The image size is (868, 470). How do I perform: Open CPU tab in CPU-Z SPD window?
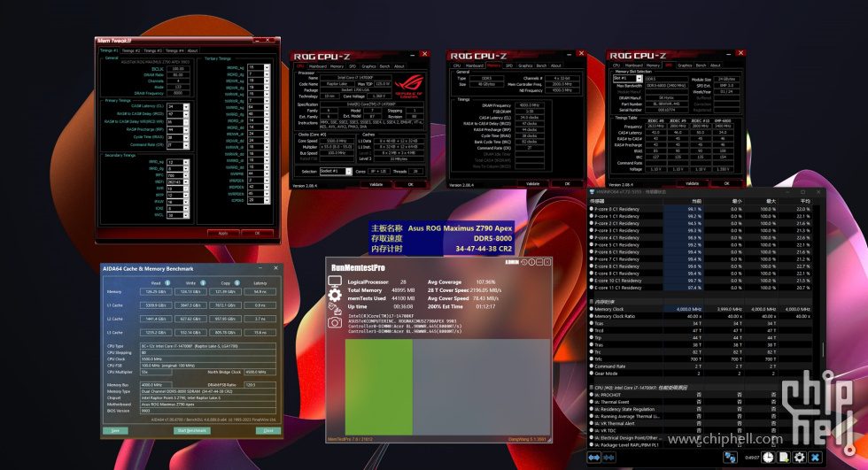(x=616, y=65)
